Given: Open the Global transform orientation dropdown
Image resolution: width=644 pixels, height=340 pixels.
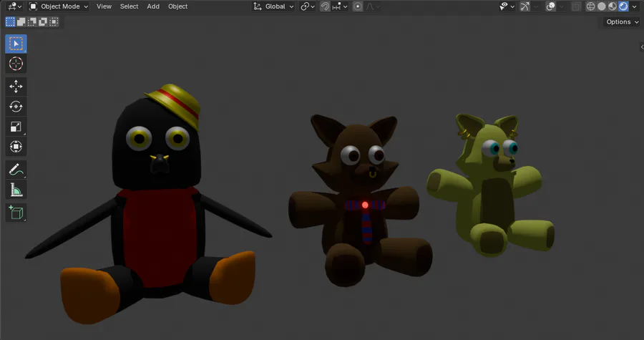Looking at the screenshot, I should [x=273, y=6].
